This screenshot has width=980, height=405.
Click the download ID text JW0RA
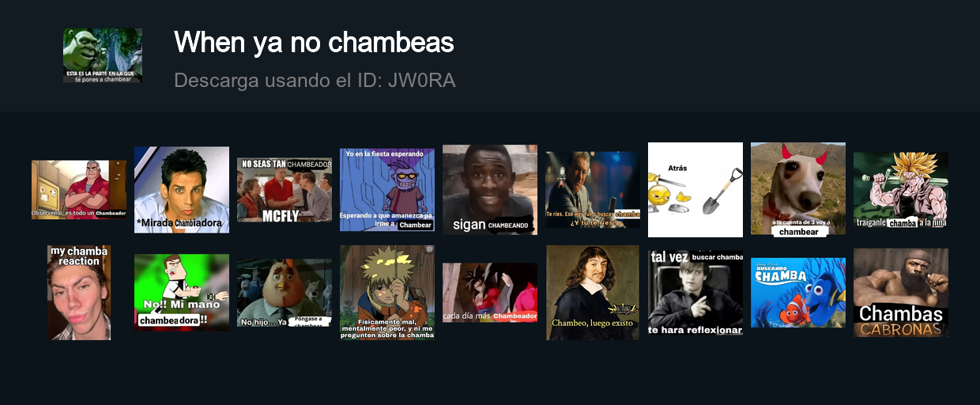click(x=422, y=80)
